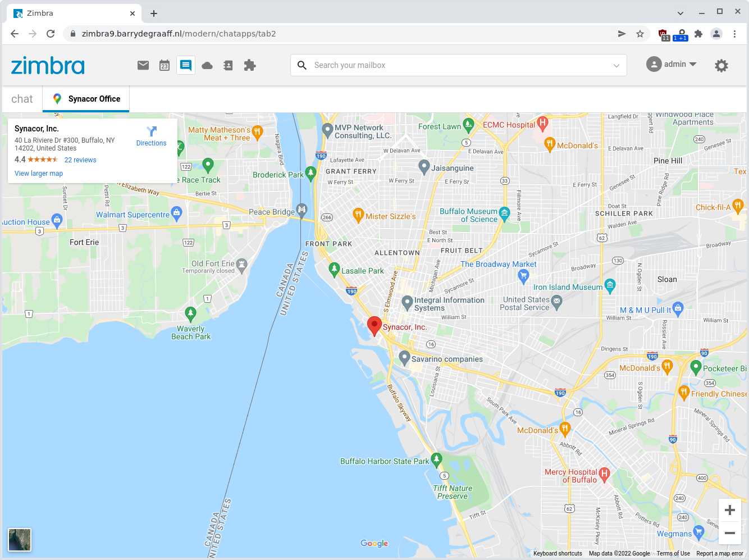Screen dimensions: 749x560
Task: Click the Buffalo Harbor State Park marker
Action: coord(436,459)
